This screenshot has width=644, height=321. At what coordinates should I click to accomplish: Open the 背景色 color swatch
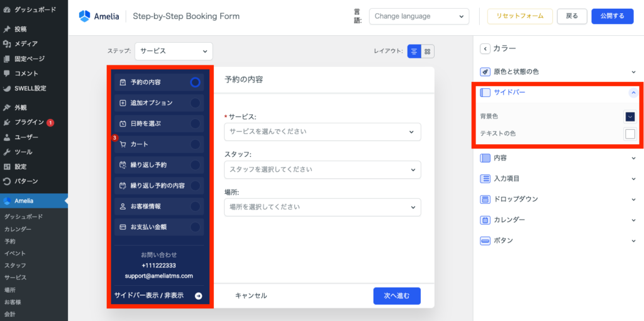630,116
